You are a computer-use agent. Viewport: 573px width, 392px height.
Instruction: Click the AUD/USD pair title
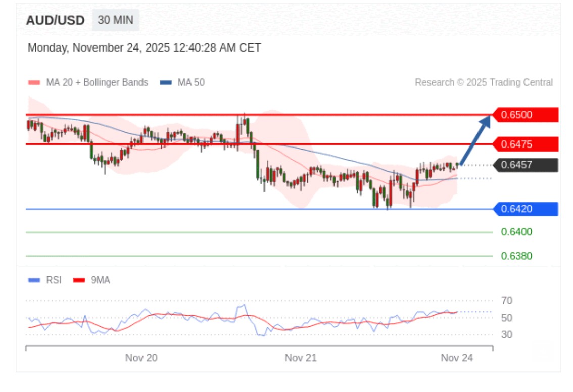click(x=55, y=21)
